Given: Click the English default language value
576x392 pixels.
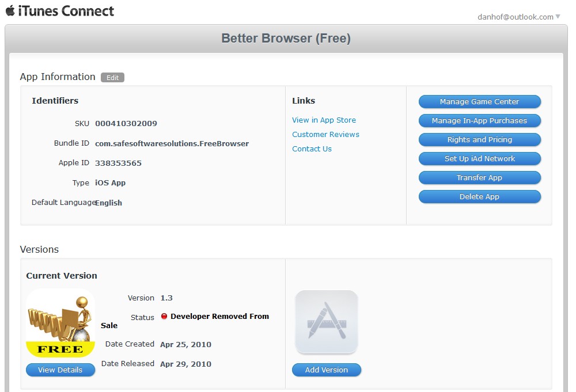Looking at the screenshot, I should pos(109,203).
